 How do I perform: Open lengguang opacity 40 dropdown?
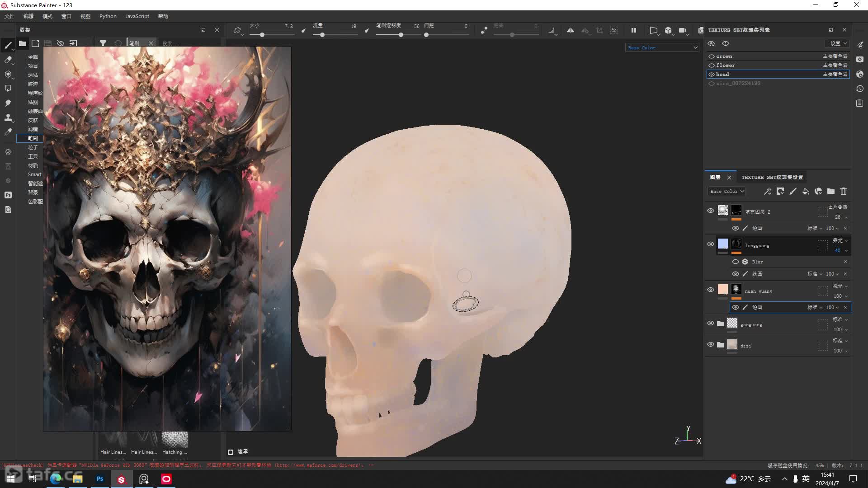point(841,251)
